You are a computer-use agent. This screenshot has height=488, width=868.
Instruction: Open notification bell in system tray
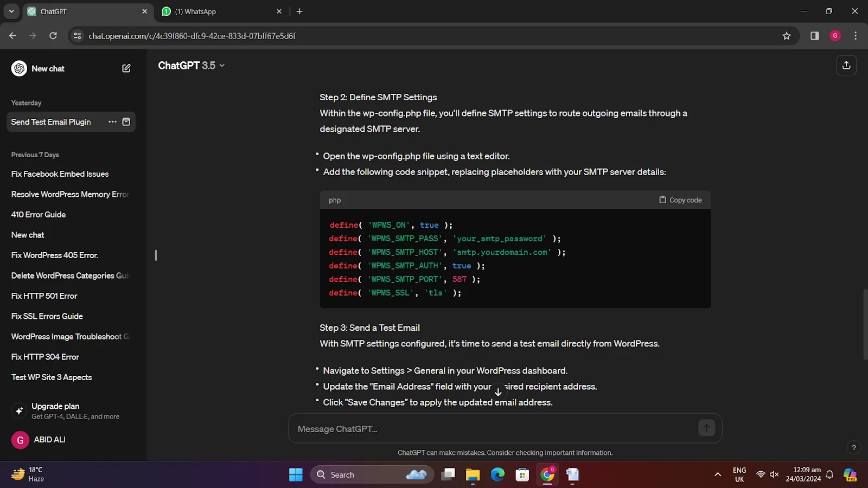(x=829, y=475)
